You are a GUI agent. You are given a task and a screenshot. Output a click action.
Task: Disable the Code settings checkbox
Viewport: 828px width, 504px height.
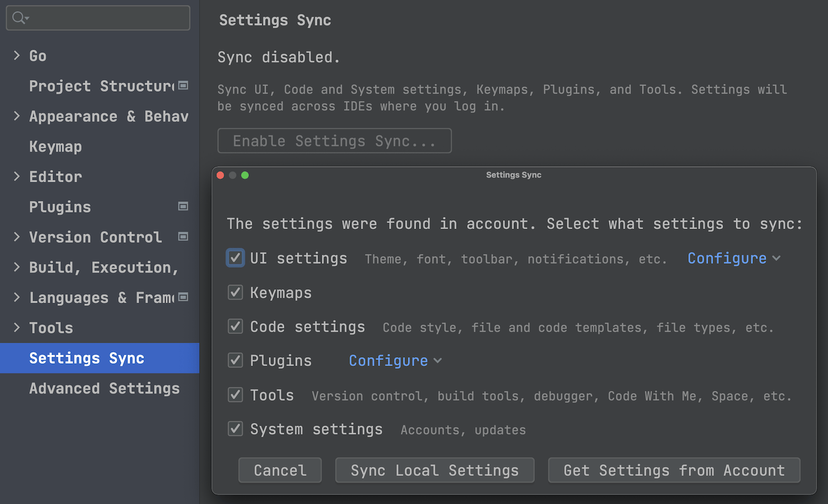235,327
